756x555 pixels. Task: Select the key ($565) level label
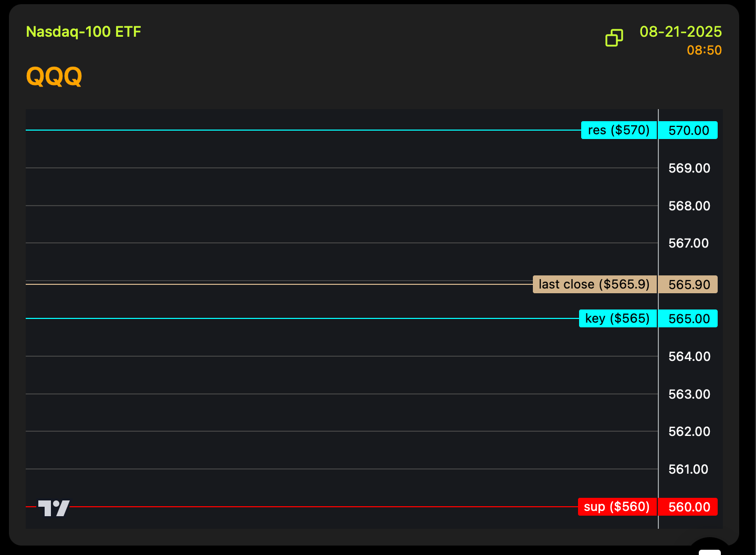tap(617, 318)
